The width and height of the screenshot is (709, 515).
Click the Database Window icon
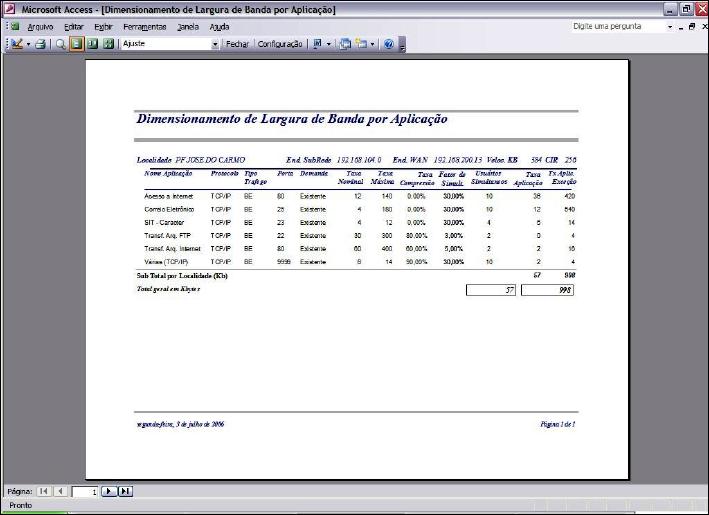(x=345, y=44)
